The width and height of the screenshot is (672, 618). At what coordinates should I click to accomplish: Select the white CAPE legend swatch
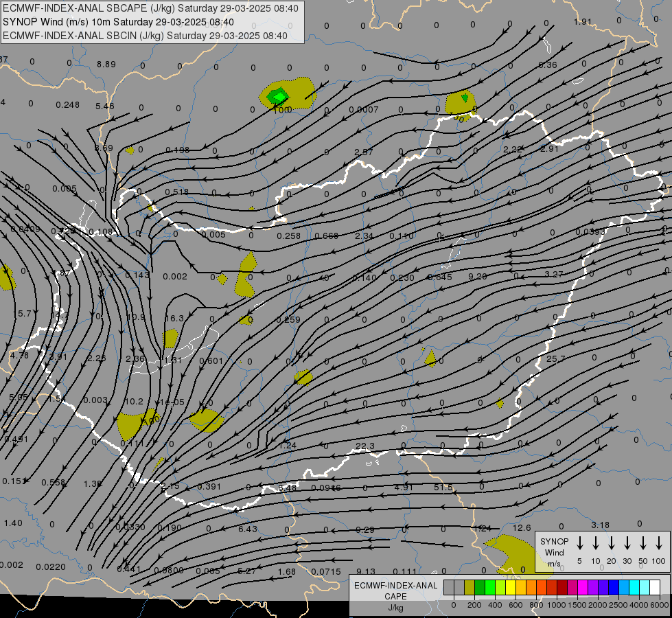pos(654,588)
